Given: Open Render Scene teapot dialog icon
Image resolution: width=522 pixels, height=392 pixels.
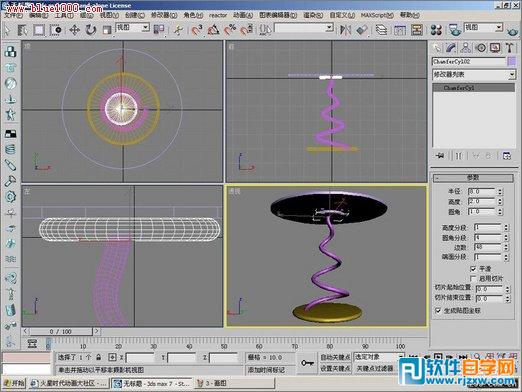Looking at the screenshot, I should (x=454, y=30).
